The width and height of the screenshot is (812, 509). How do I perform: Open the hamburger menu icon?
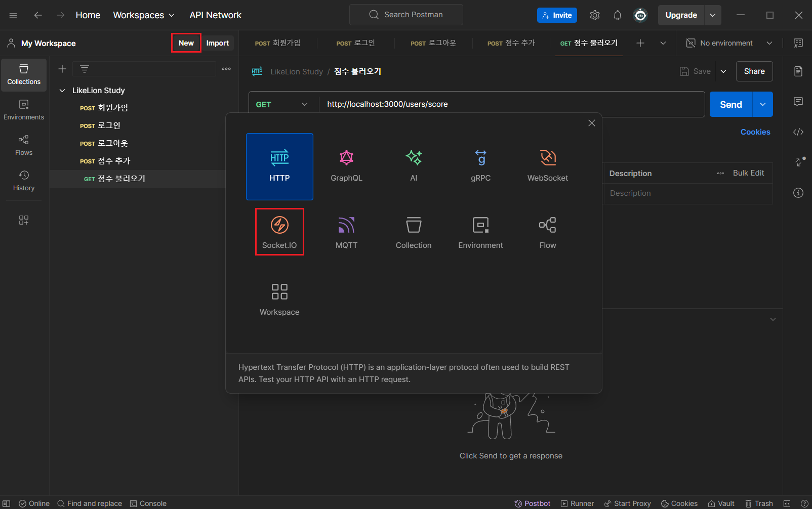[13, 15]
